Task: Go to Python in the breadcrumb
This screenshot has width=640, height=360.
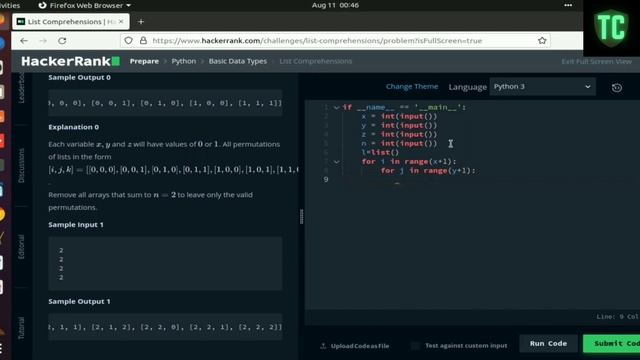Action: (184, 61)
